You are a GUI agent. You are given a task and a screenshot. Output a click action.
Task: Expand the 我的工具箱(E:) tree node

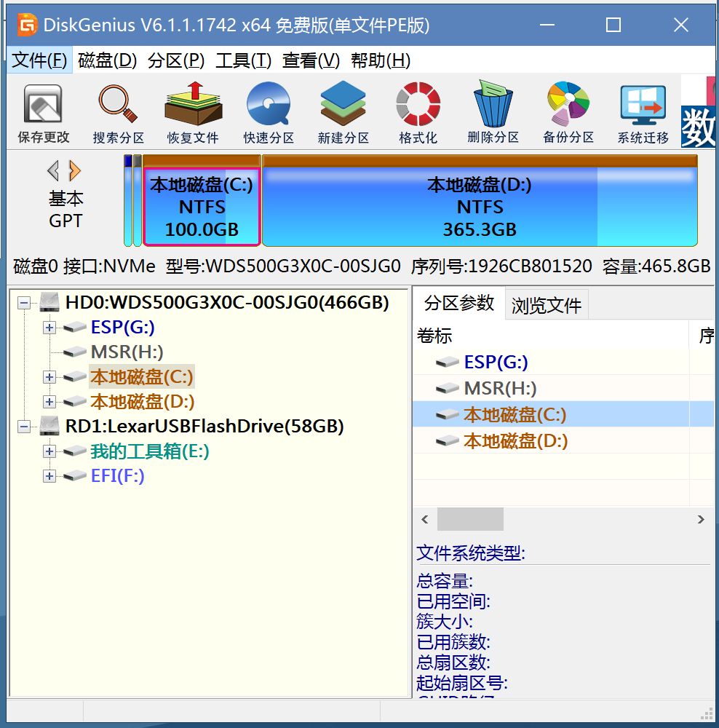49,451
